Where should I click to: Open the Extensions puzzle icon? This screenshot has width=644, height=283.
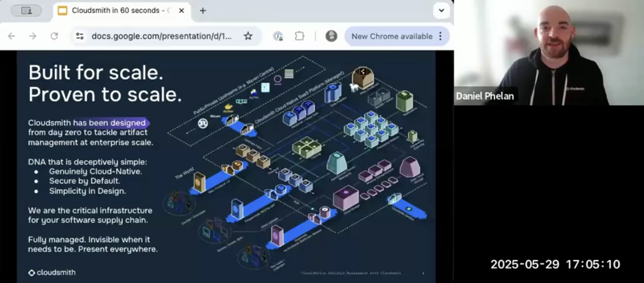coord(300,36)
